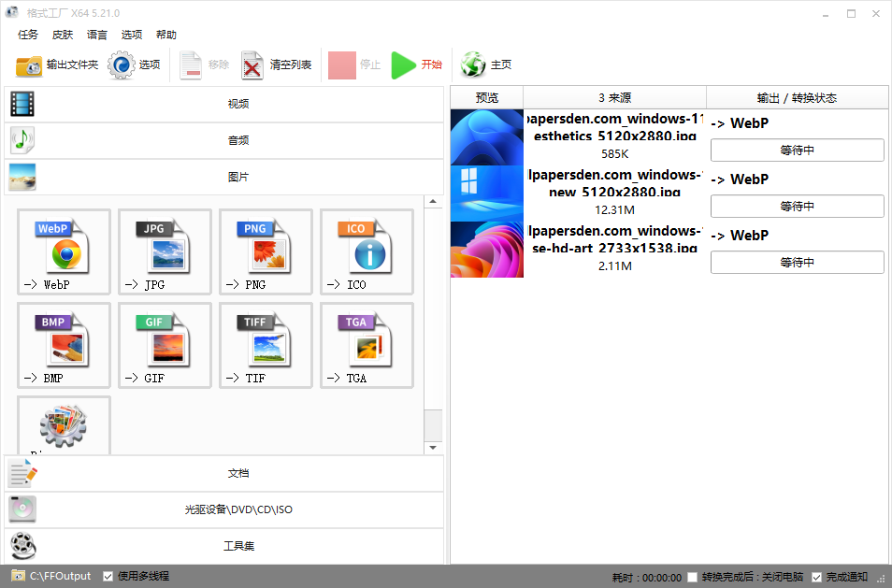Open the ICO conversion tool
The height and width of the screenshot is (588, 892).
click(x=366, y=252)
